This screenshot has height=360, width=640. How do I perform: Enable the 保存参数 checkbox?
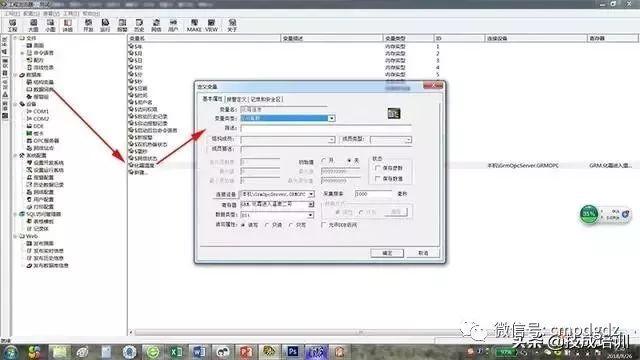[x=377, y=168]
